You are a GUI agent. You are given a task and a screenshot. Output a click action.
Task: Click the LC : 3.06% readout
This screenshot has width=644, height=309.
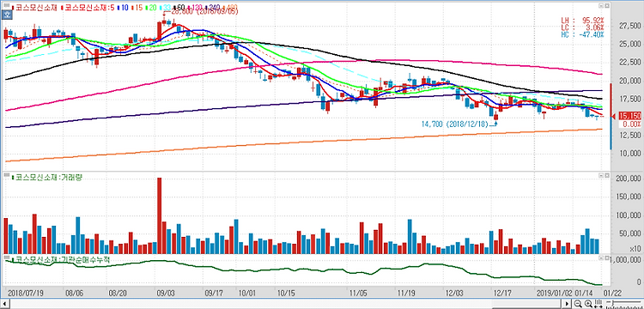pyautogui.click(x=582, y=27)
